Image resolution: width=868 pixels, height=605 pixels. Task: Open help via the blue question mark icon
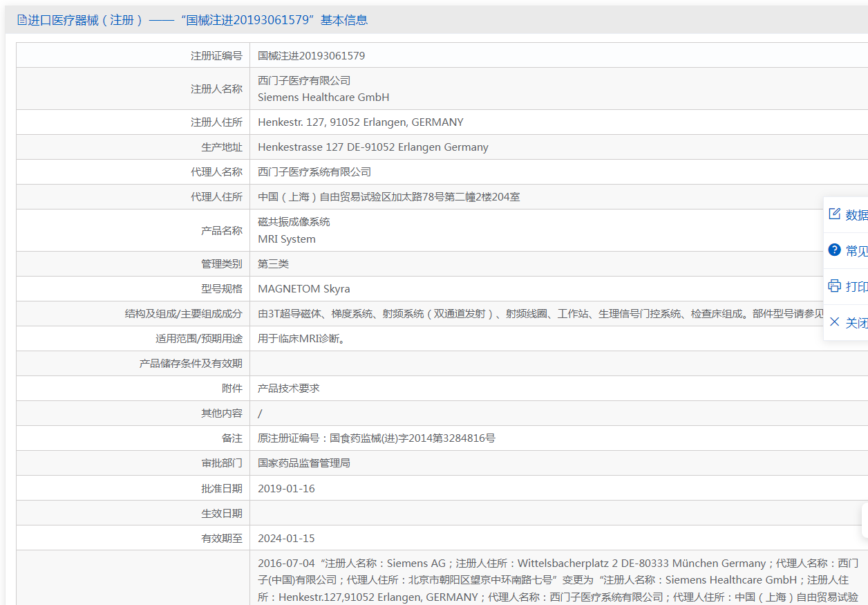point(834,250)
